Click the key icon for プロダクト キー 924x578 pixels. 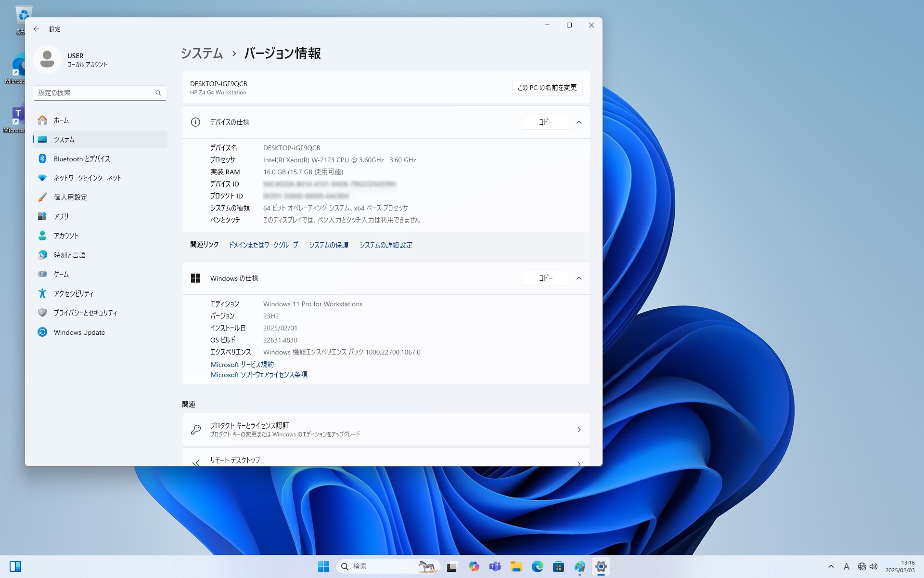(x=196, y=430)
